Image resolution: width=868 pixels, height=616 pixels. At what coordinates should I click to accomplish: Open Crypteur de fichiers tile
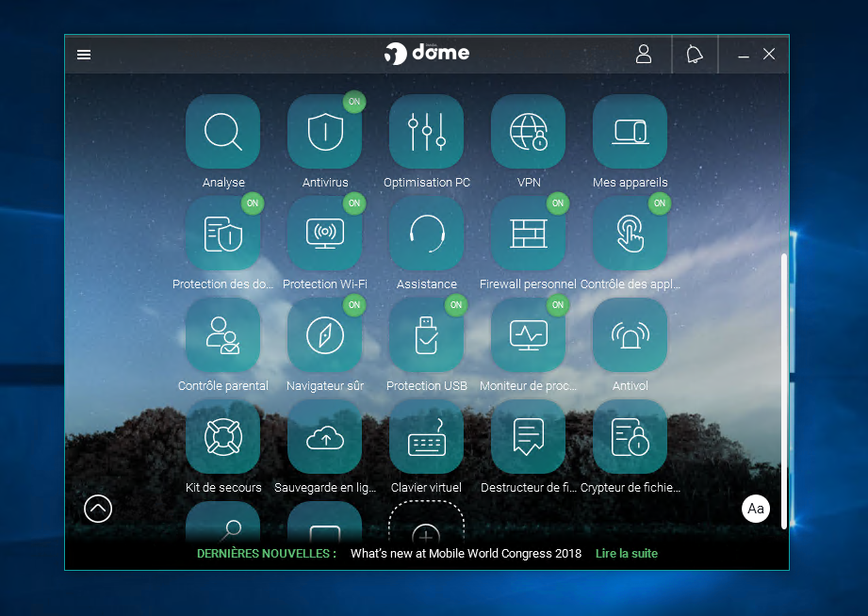click(x=630, y=437)
